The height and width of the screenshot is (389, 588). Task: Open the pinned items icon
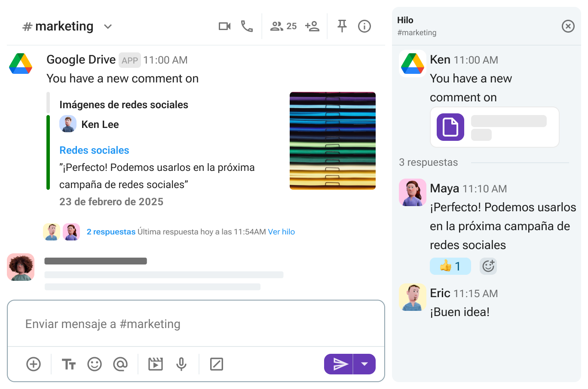coord(341,26)
